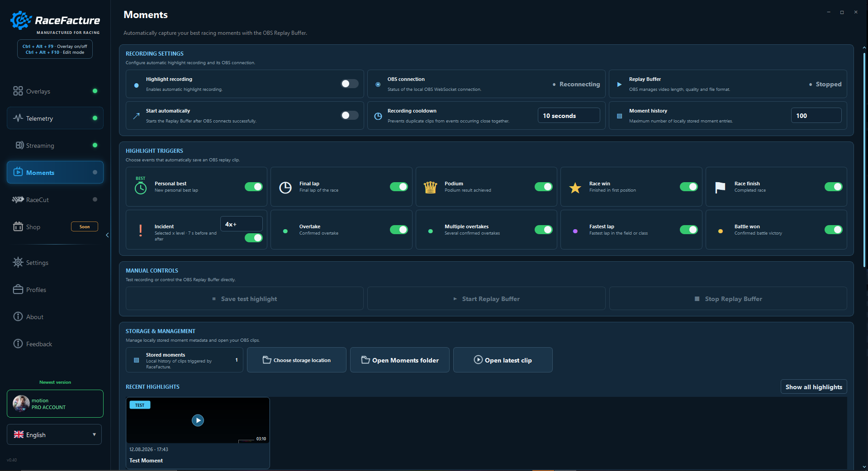Click Choose storage location button

(297, 360)
